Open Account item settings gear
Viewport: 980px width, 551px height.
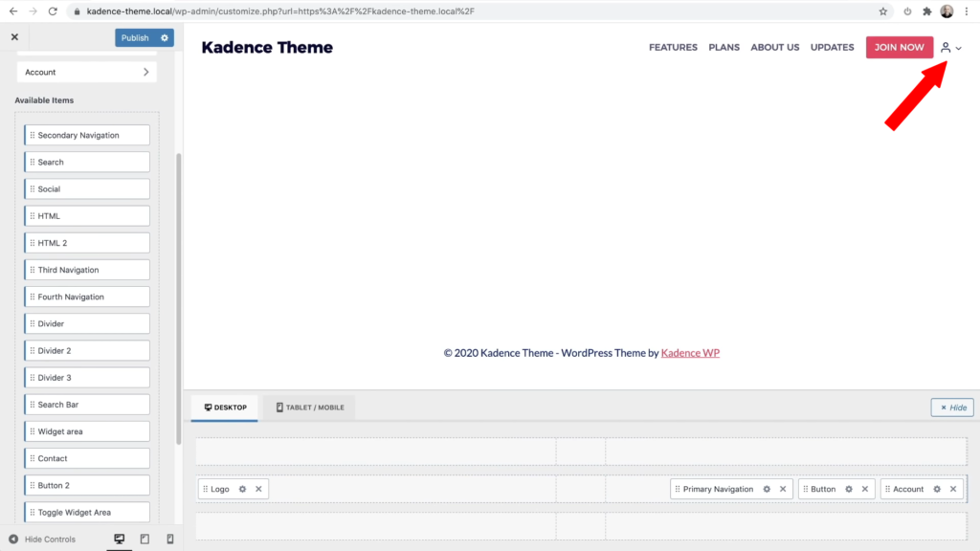point(937,489)
